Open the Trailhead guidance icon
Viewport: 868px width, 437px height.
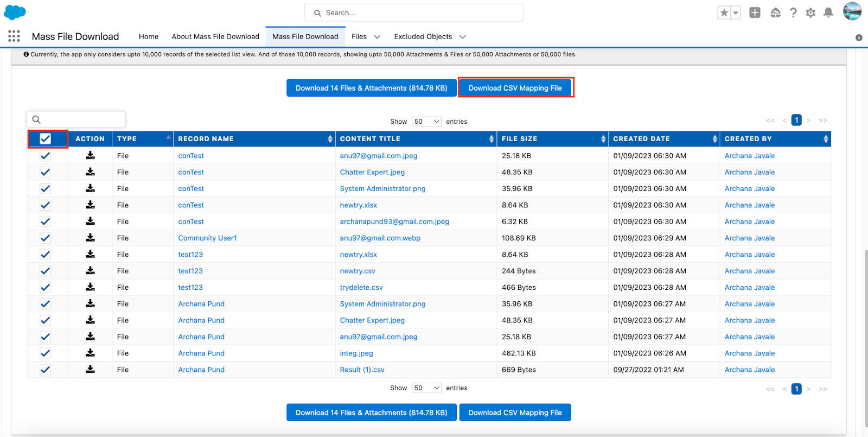(x=775, y=12)
